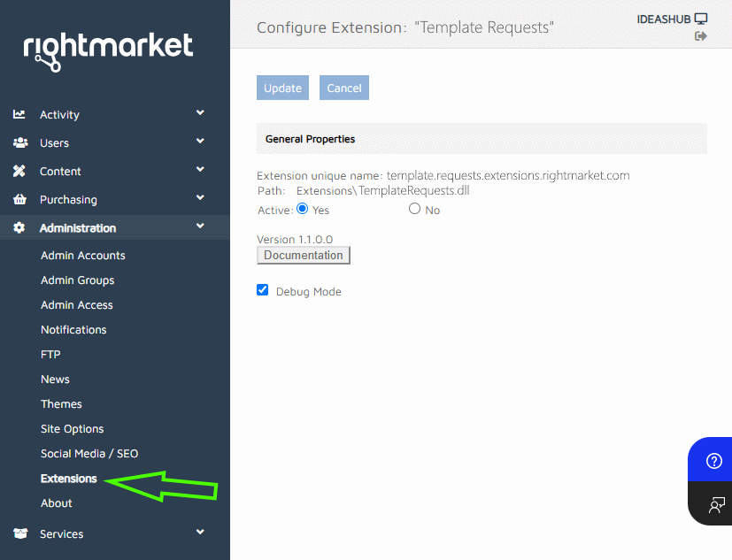Expand the Activity menu chevron
The width and height of the screenshot is (732, 560).
coord(200,113)
